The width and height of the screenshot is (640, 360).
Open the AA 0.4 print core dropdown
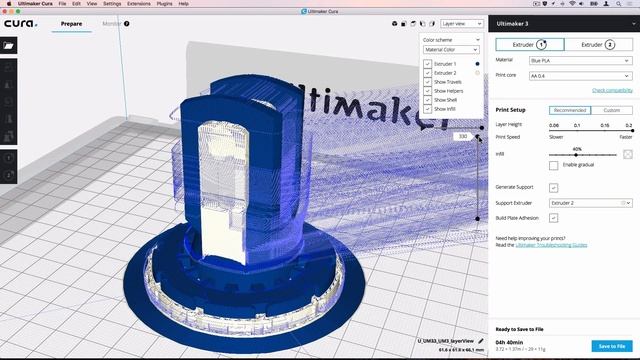click(580, 76)
